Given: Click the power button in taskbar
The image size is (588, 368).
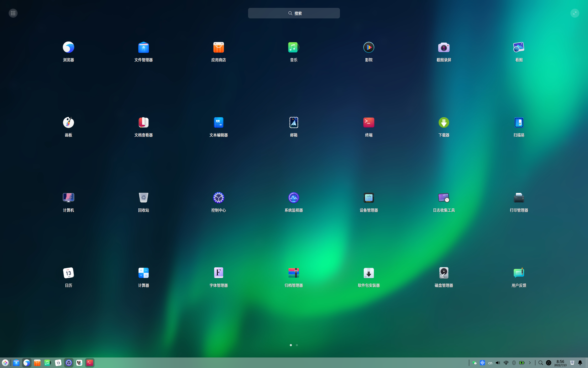Looking at the screenshot, I should (549, 363).
